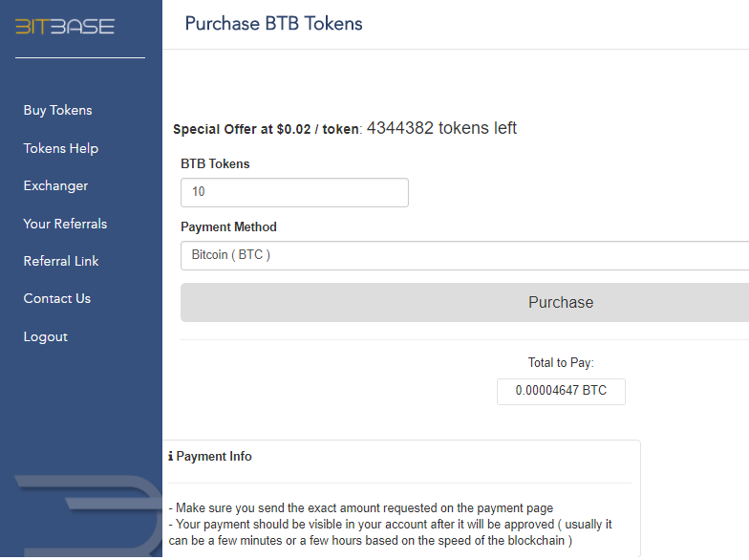Open Buy Tokens in sidebar
Viewport: 749px width, 560px height.
[x=57, y=111]
